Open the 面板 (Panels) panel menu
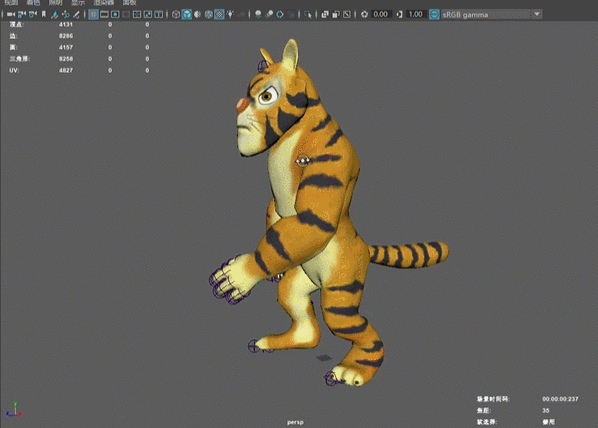This screenshot has width=598, height=428. coord(130,3)
